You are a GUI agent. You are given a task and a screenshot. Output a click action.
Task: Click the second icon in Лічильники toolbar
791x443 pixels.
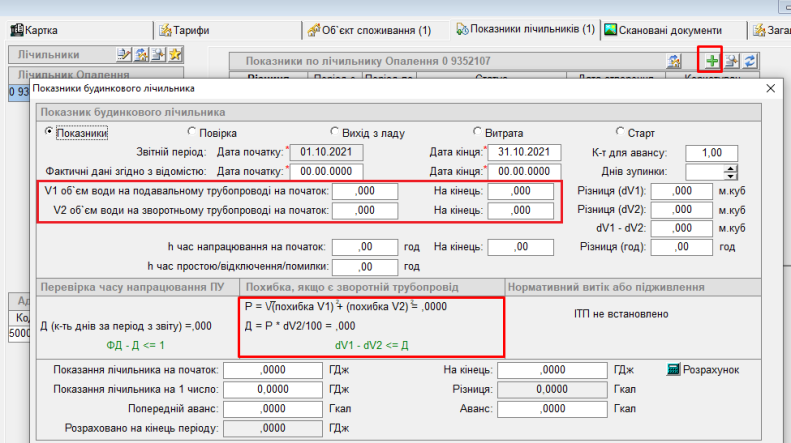[x=141, y=54]
